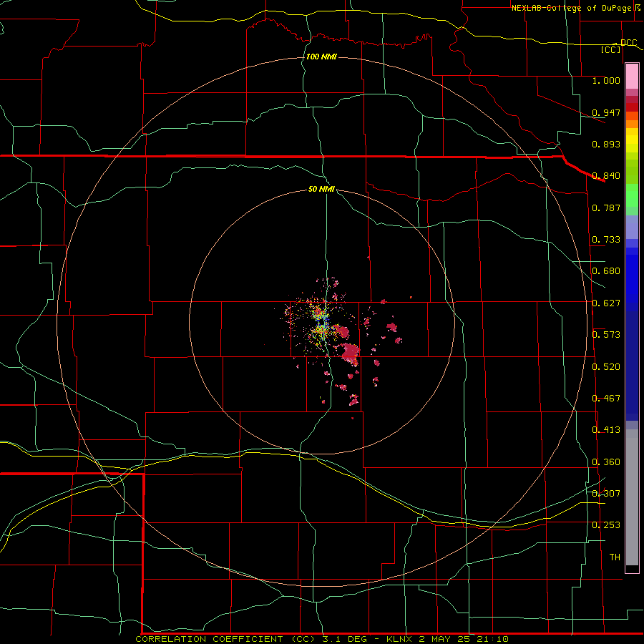Click the 100 NMI range ring label
644x644 pixels.
pos(321,57)
